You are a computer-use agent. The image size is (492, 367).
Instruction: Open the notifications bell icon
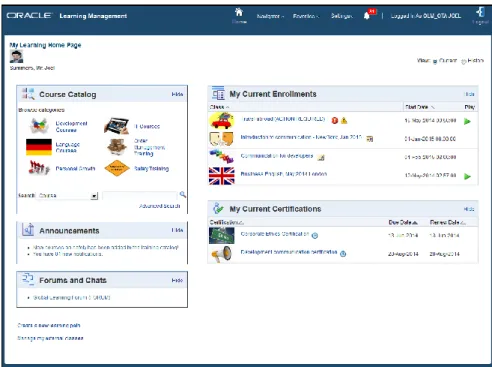367,16
